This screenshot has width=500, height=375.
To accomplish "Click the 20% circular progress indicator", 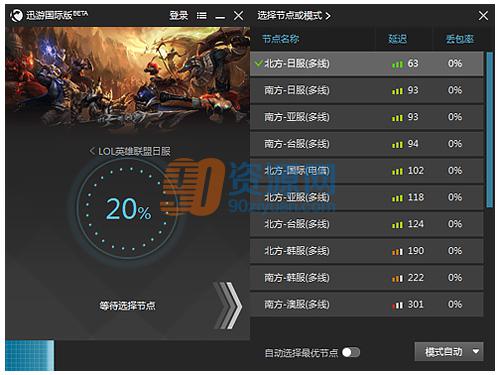I will pos(127,209).
